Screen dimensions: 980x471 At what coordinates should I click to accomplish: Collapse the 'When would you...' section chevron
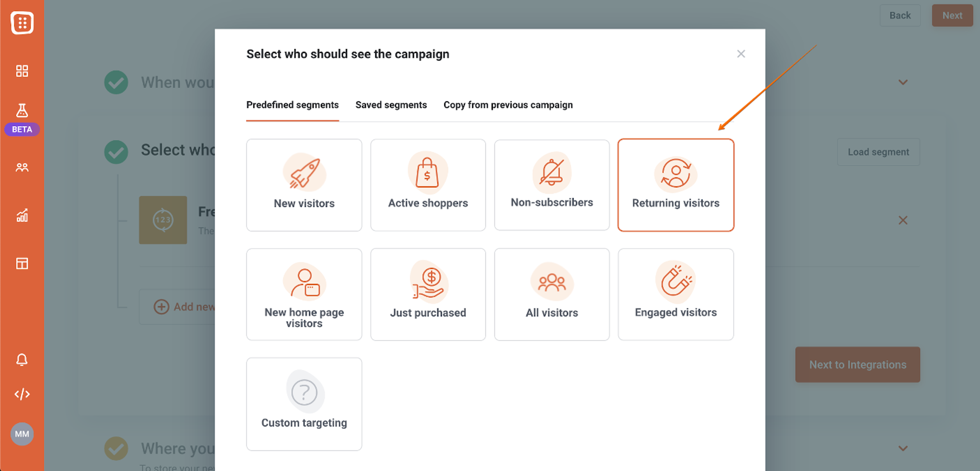point(902,82)
